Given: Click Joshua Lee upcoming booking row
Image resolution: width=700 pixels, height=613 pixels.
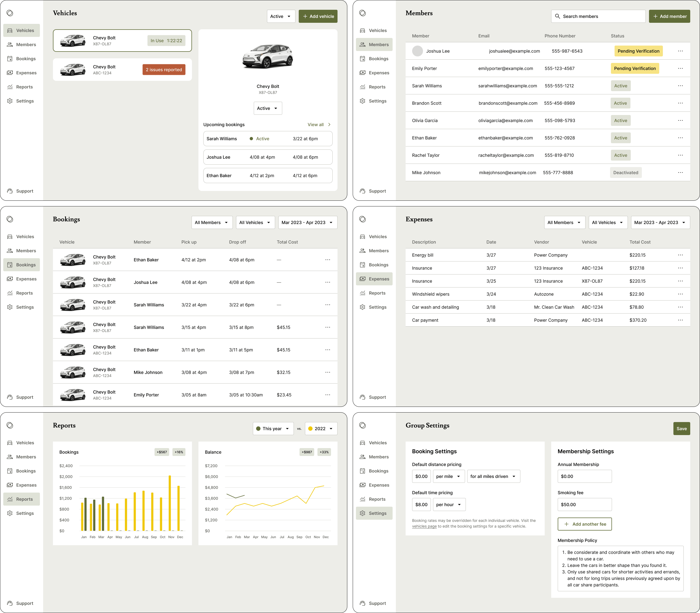Looking at the screenshot, I should [x=268, y=157].
